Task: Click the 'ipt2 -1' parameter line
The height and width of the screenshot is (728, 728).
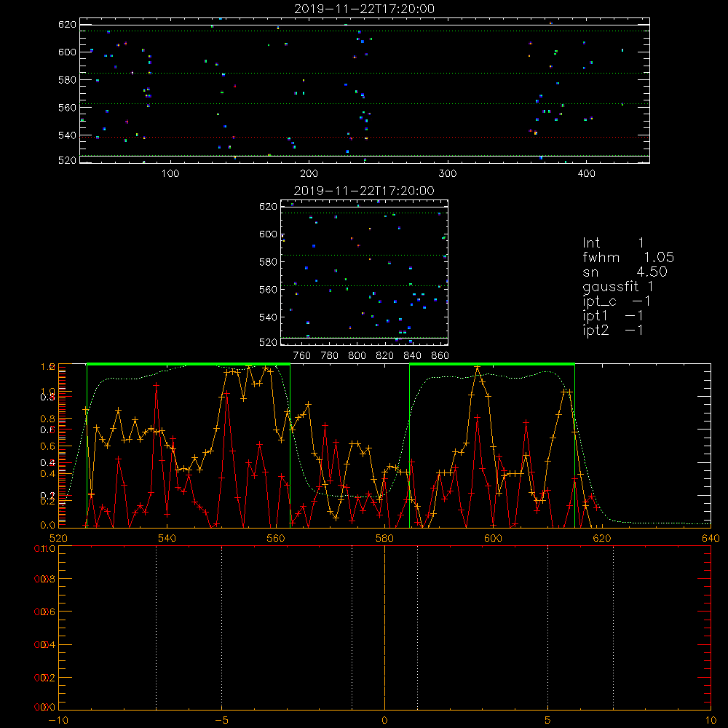Action: (613, 331)
